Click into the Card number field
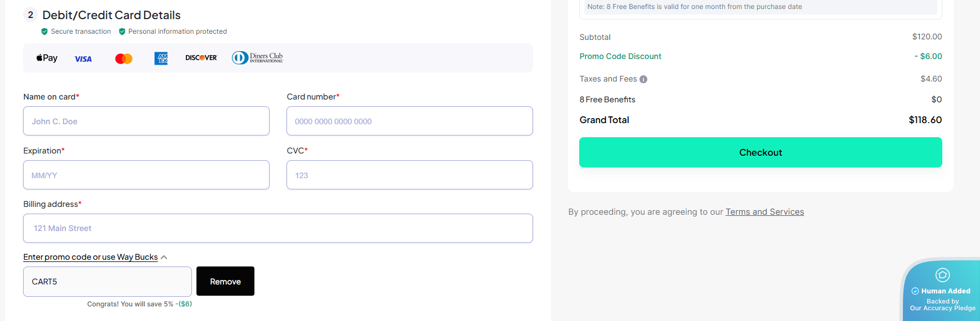This screenshot has width=980, height=321. click(x=409, y=121)
